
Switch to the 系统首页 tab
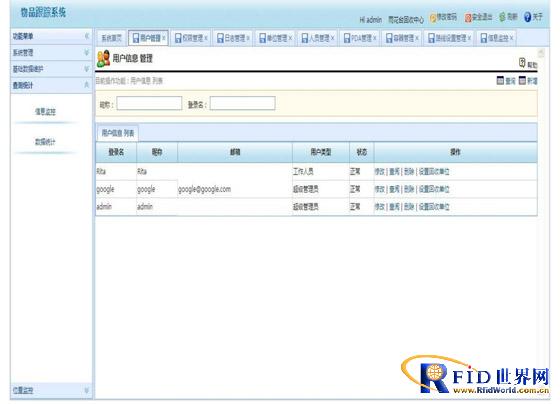[x=111, y=38]
